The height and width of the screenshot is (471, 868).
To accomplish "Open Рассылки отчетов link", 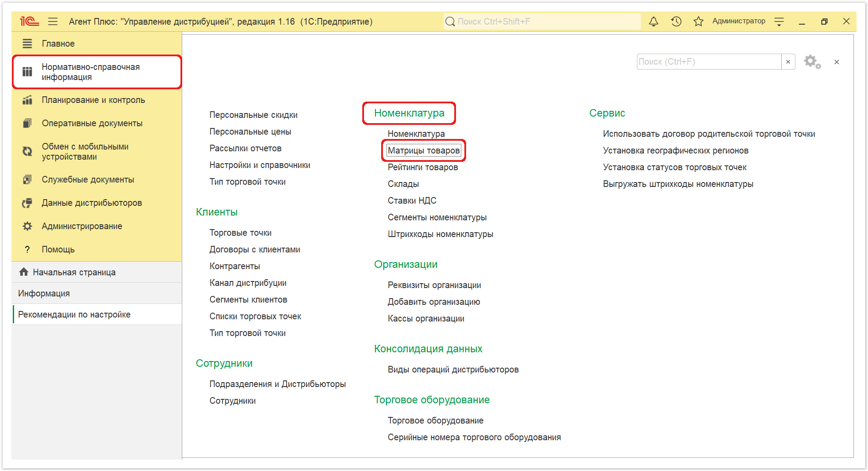I will (x=246, y=148).
